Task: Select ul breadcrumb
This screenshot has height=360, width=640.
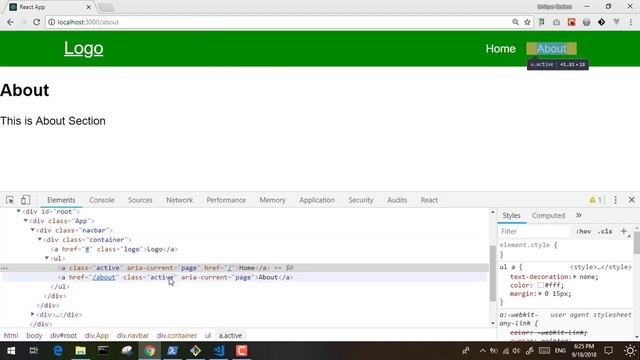Action: pyautogui.click(x=208, y=336)
